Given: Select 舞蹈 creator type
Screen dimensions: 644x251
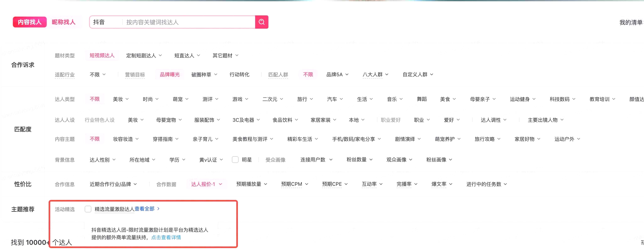Looking at the screenshot, I should (421, 99).
